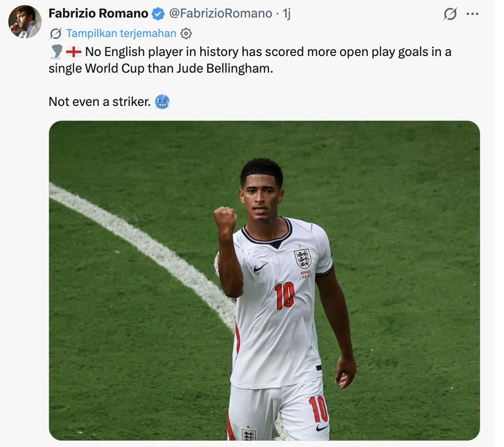Click the England crest on the shirt

303,258
